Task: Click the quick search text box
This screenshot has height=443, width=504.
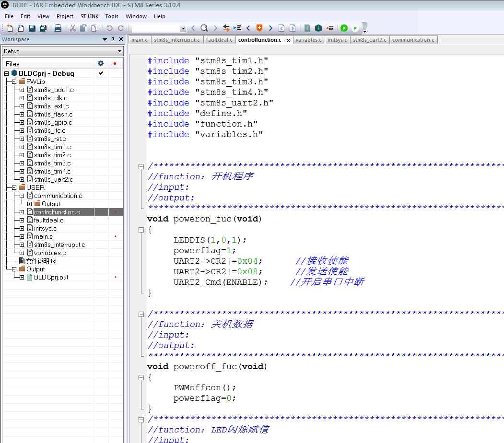Action: pyautogui.click(x=156, y=29)
